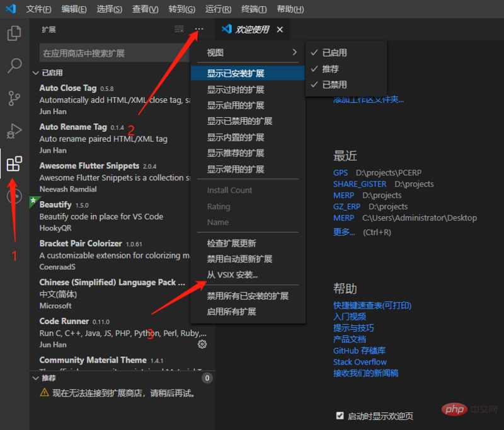Image resolution: width=504 pixels, height=430 pixels.
Task: Close the 欢迎使用 welcome tab
Action: tap(280, 30)
